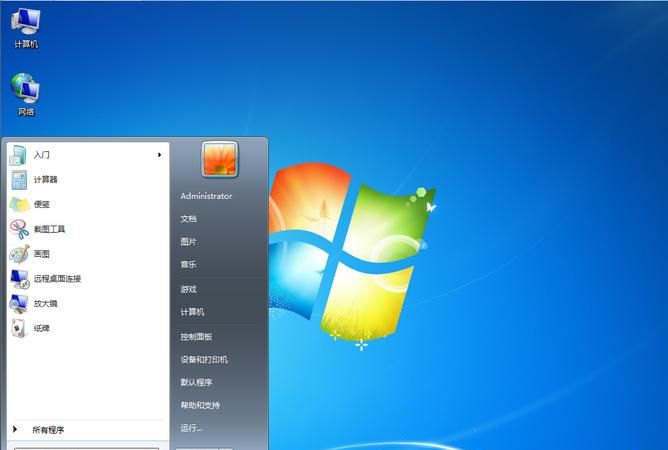The height and width of the screenshot is (450, 668).
Task: Select the 截图工具 label text
Action: pos(49,229)
